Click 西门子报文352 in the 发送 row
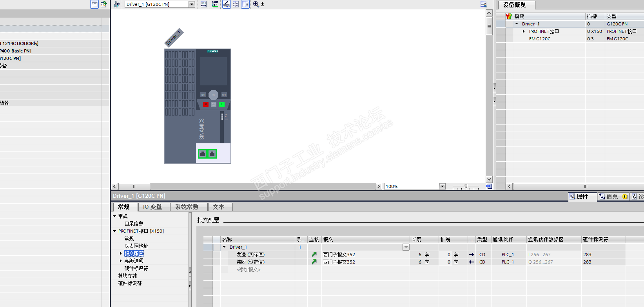644x307 pixels. (x=339, y=255)
